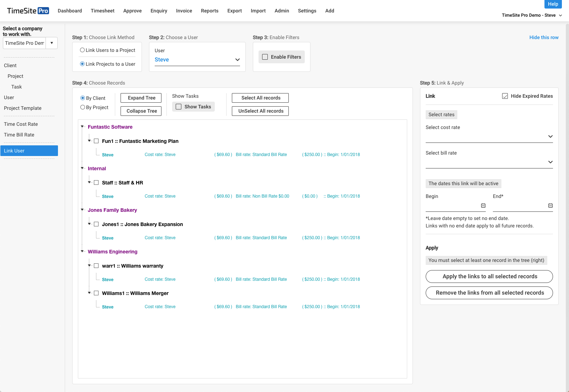Collapse the Williams1 project node
This screenshot has height=392, width=569.
89,293
